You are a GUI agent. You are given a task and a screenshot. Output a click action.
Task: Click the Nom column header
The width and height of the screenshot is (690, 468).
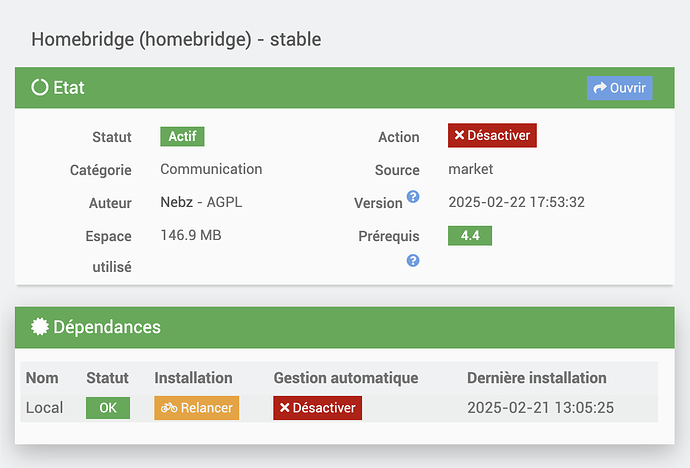[x=43, y=378]
